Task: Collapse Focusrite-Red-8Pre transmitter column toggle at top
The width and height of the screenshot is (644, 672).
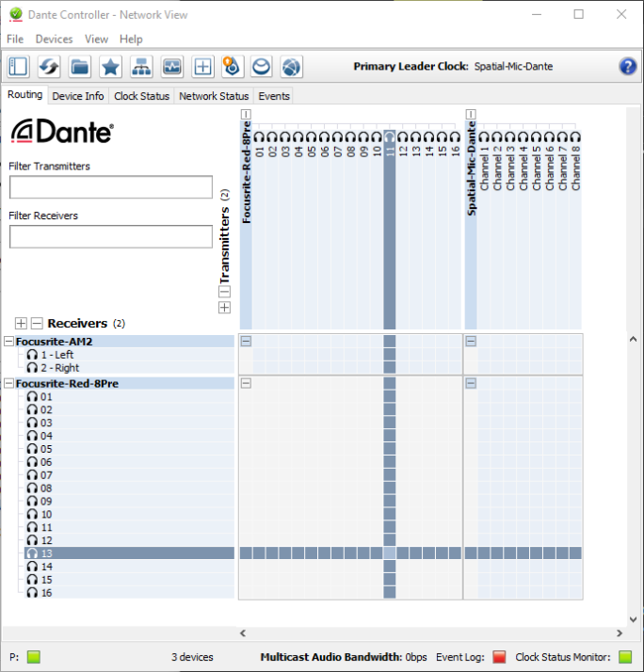Action: tap(246, 115)
